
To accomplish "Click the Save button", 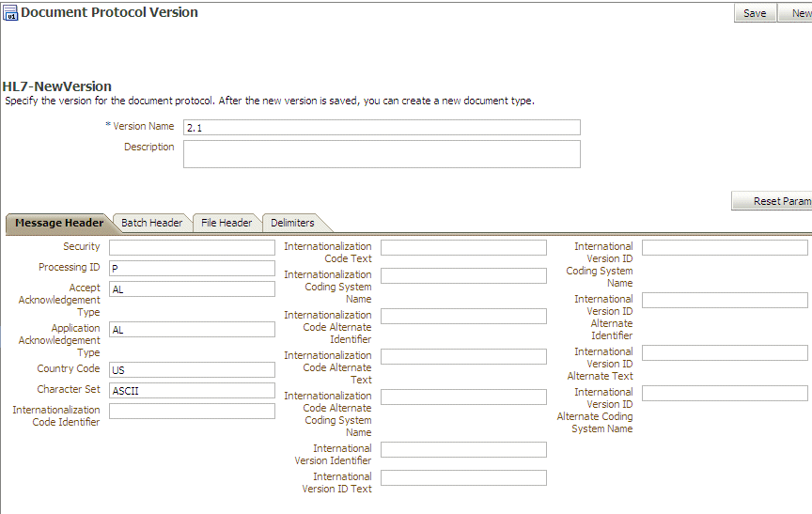I will pyautogui.click(x=754, y=13).
